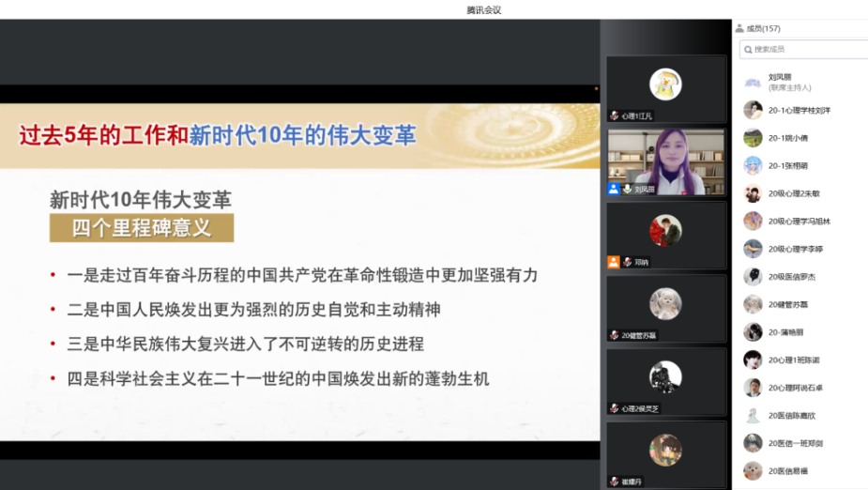Select member 20心理1班陈诺 in the list

[x=794, y=360]
